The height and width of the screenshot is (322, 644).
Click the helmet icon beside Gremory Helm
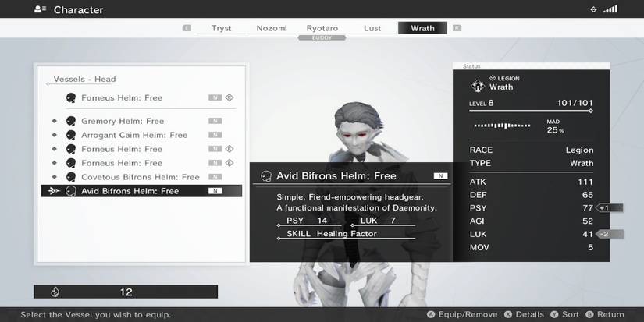coord(71,121)
